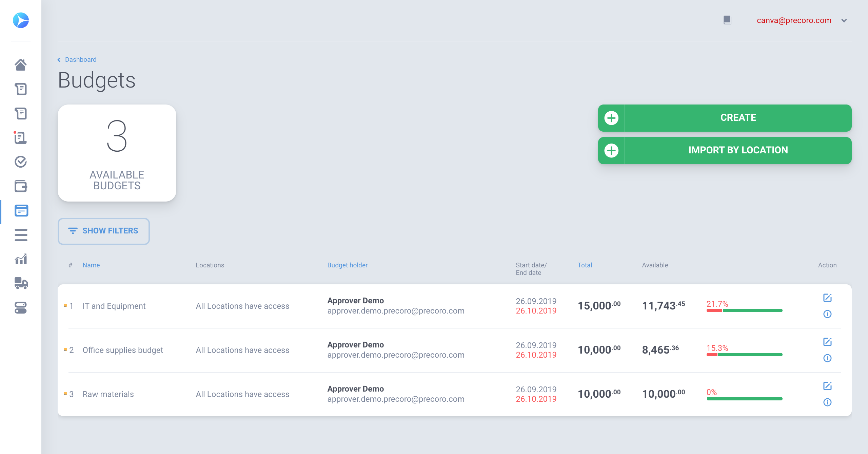Screen dimensions: 868x454
Task: Expand the canva@precoro.com account dropdown arrow
Action: click(x=844, y=21)
